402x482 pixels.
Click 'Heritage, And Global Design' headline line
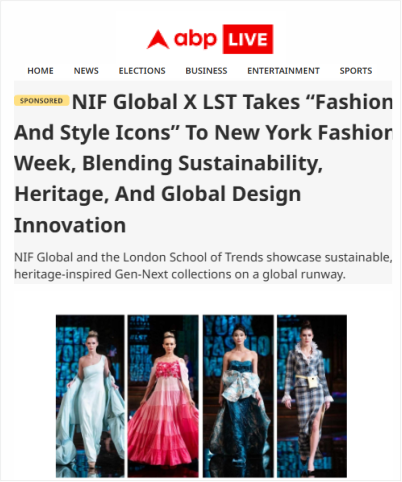[158, 194]
